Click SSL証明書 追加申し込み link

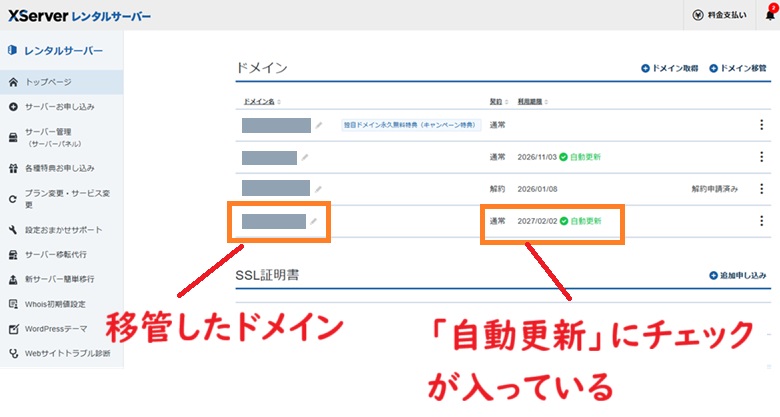click(x=737, y=274)
